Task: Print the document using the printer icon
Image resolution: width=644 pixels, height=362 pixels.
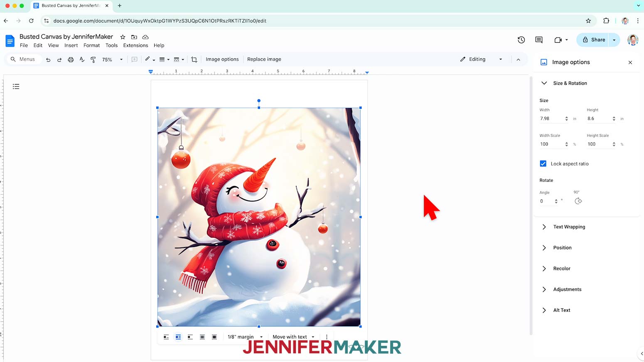Action: (71, 59)
